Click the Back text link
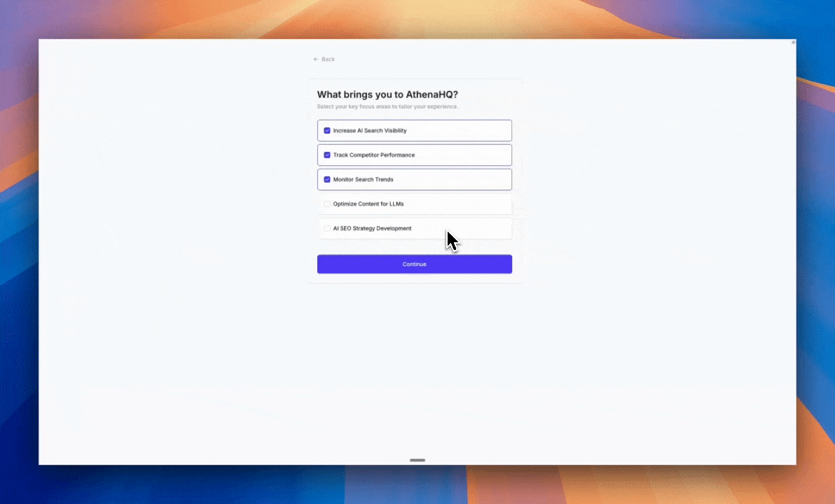Image resolution: width=835 pixels, height=504 pixels. 328,59
